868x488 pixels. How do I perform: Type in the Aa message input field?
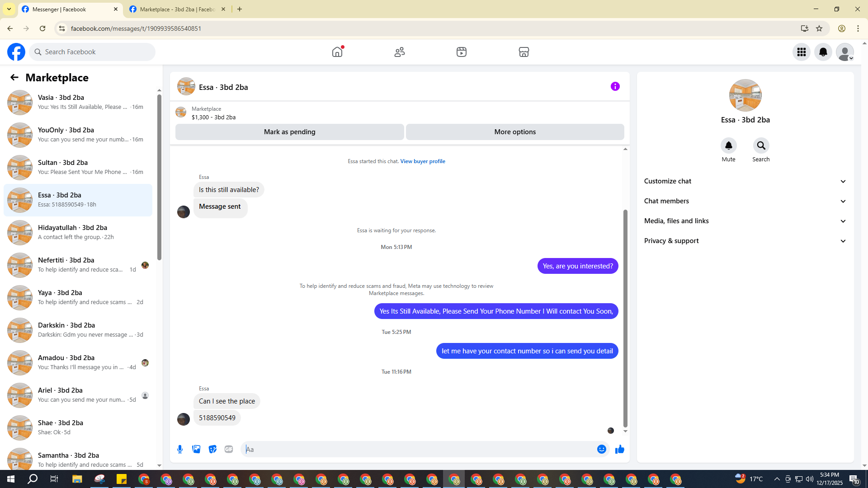coord(418,449)
